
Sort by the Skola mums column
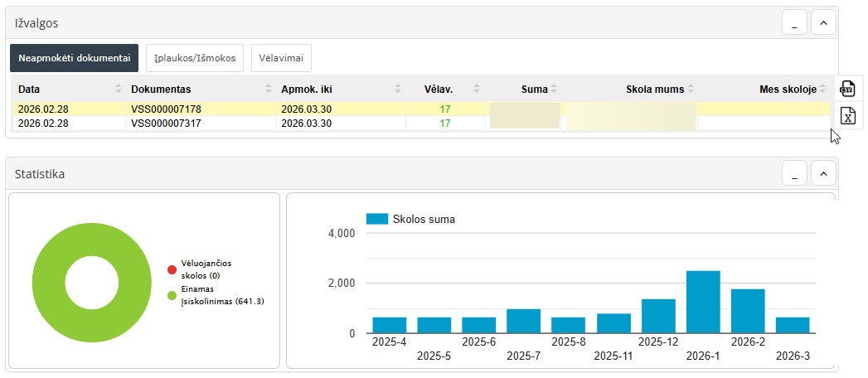point(690,89)
